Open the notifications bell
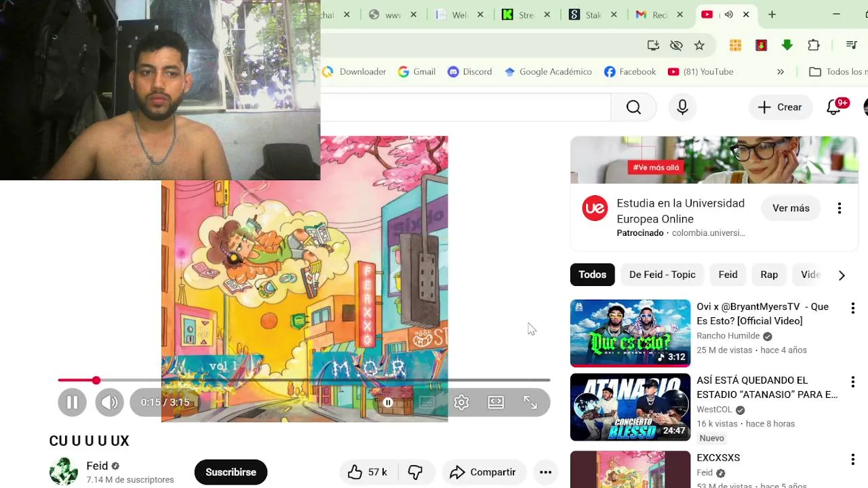Screen dimensions: 868x488 (x=835, y=107)
